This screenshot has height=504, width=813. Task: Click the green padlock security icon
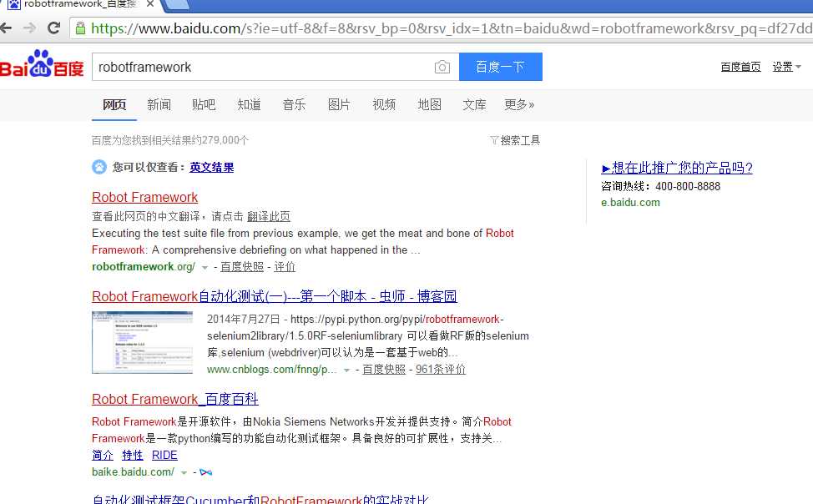[x=80, y=28]
